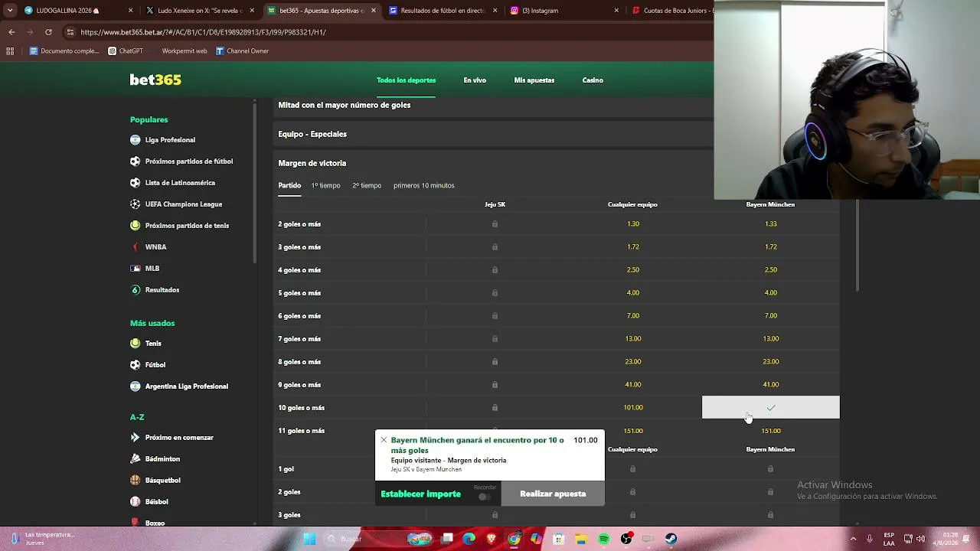Switch to the 1º tiempo tab

(325, 186)
